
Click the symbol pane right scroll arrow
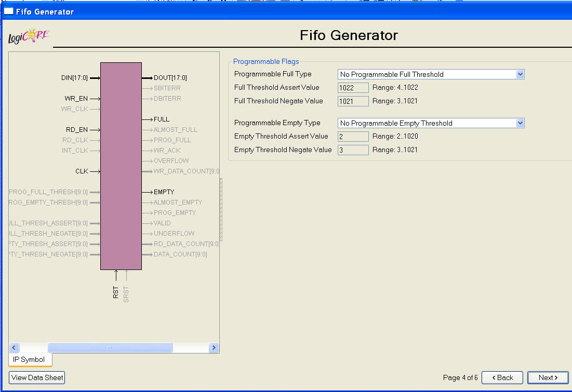click(214, 348)
